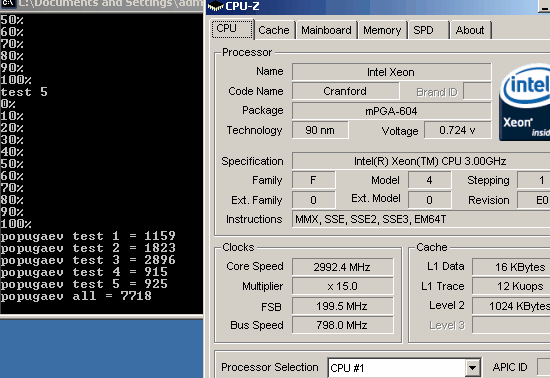This screenshot has width=550, height=378.
Task: Switch to the CPU tab
Action: coord(232,29)
